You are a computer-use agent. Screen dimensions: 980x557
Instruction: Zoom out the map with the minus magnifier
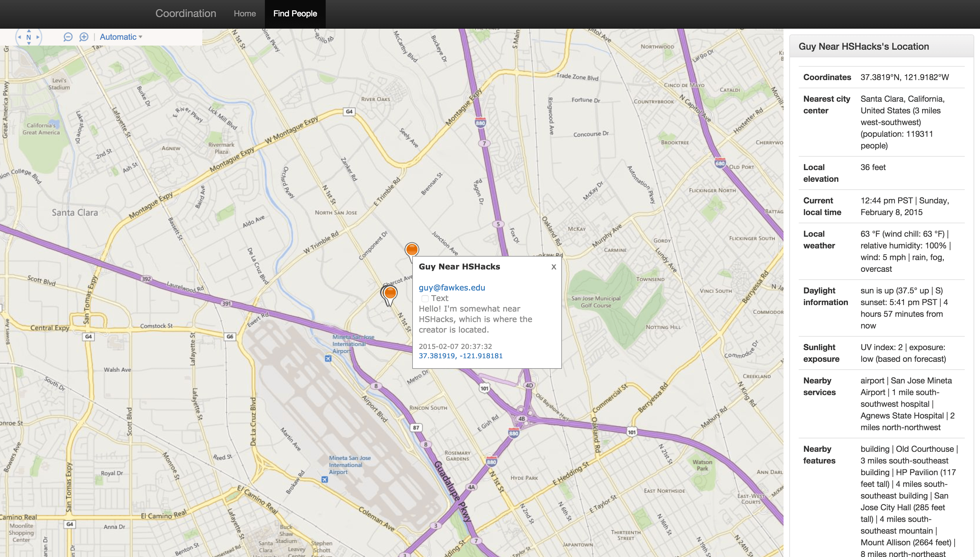pos(68,37)
